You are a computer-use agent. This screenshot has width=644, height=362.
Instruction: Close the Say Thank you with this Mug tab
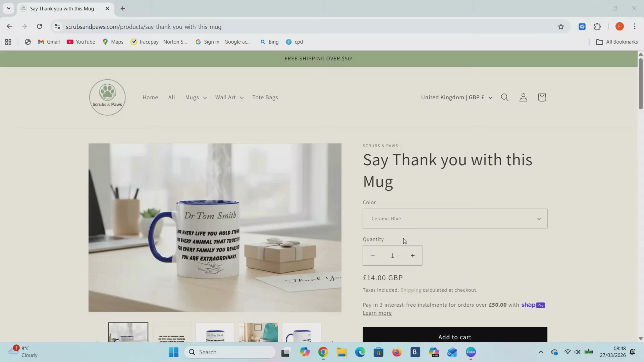pos(107,9)
